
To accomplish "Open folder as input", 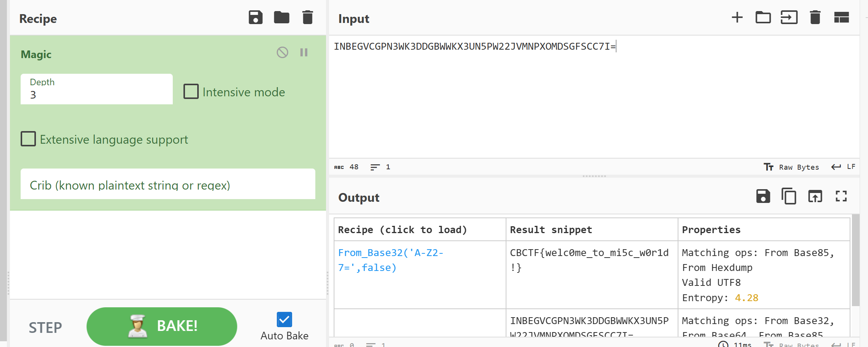I will point(763,18).
